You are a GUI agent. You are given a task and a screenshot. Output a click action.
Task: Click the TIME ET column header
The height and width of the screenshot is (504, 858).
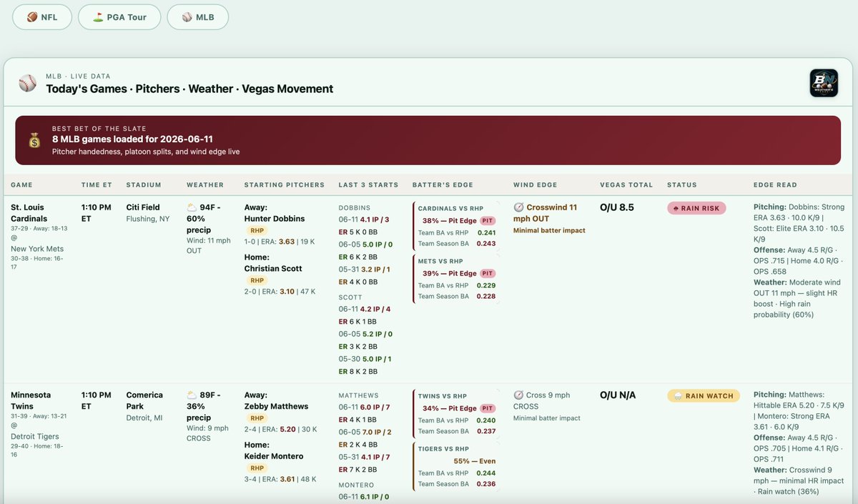(97, 184)
